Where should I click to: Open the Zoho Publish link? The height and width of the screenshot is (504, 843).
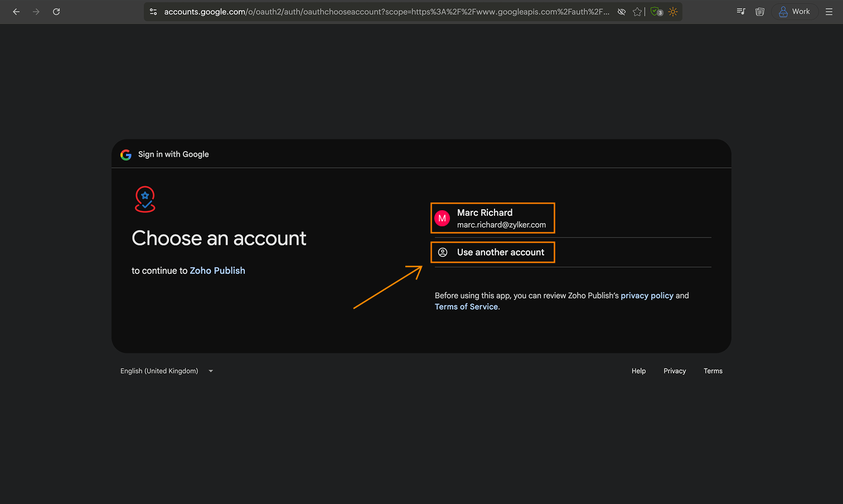[217, 271]
